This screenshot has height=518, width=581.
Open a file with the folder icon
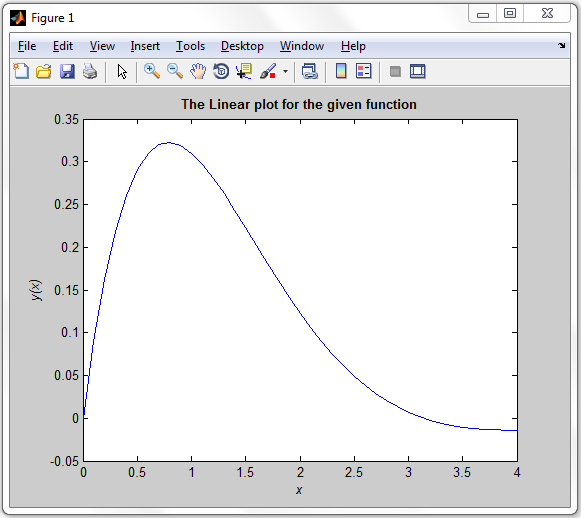click(x=44, y=71)
